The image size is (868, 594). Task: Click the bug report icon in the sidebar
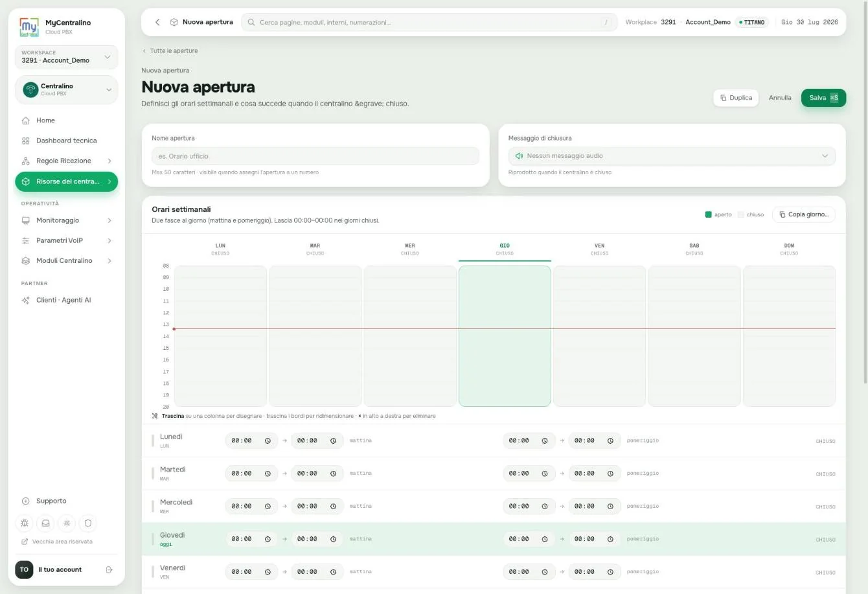[x=25, y=523]
